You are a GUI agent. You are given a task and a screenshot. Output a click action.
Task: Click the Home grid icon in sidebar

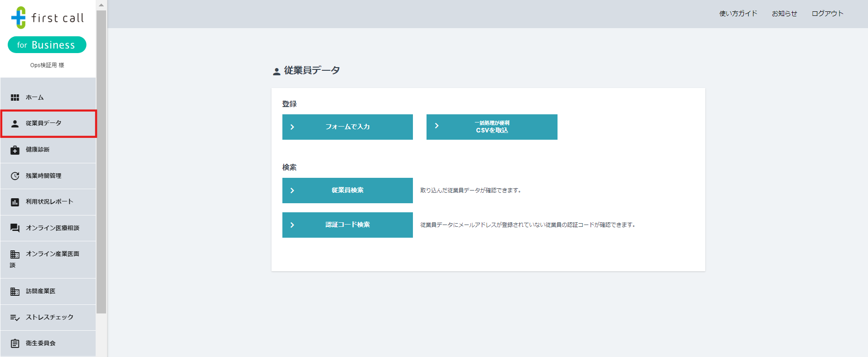tap(15, 98)
